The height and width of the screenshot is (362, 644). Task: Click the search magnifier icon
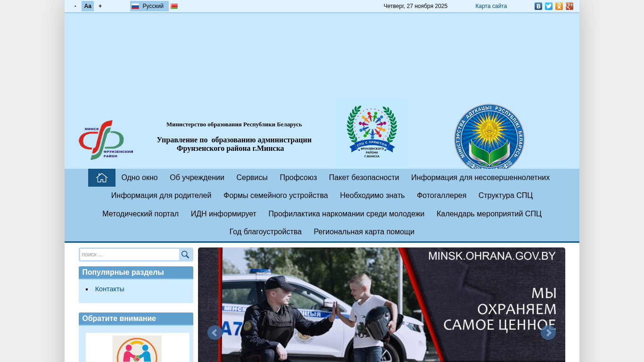[185, 255]
